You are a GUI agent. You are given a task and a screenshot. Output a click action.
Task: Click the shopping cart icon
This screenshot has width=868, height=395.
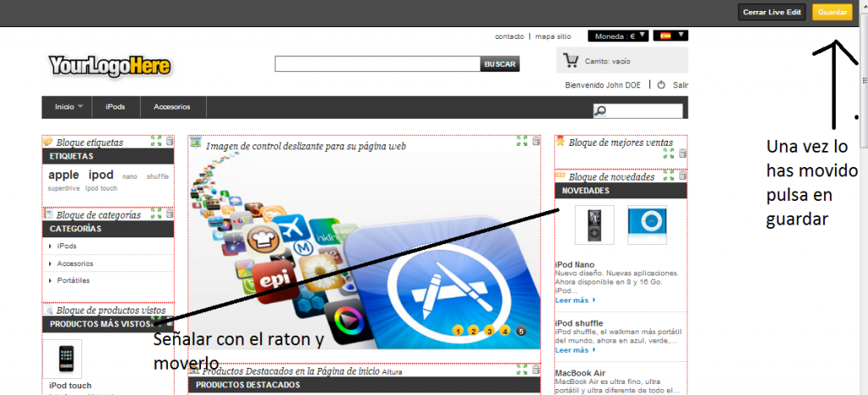[571, 60]
